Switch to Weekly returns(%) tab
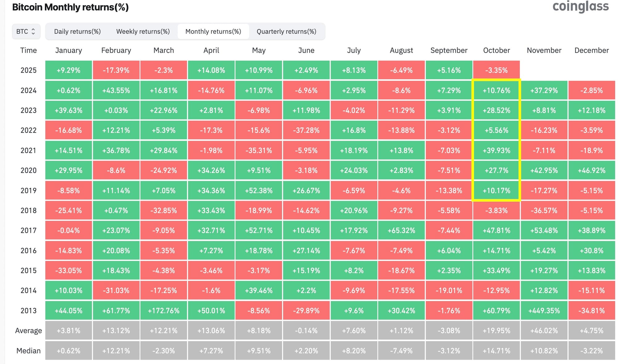The height and width of the screenshot is (364, 618). click(143, 31)
